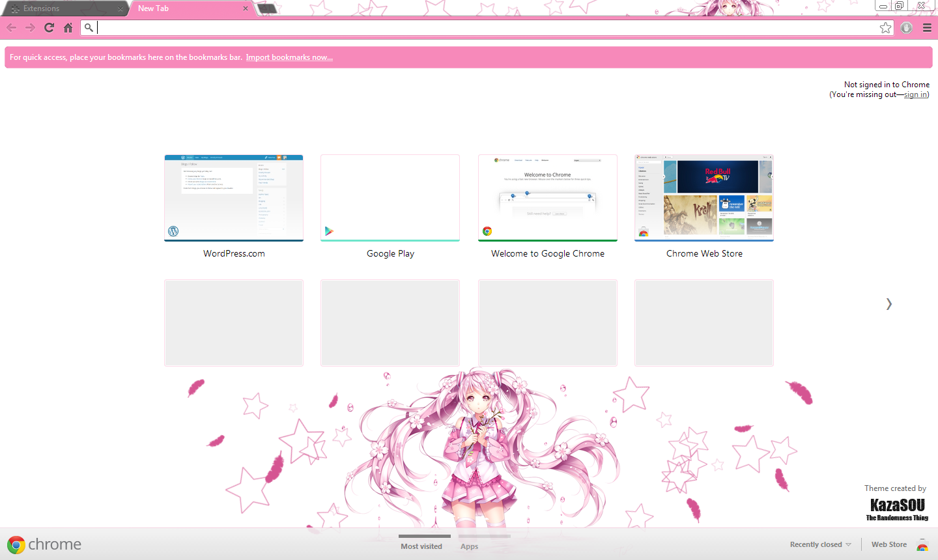
Task: Open Welcome to Google Chrome thumbnail
Action: [548, 198]
